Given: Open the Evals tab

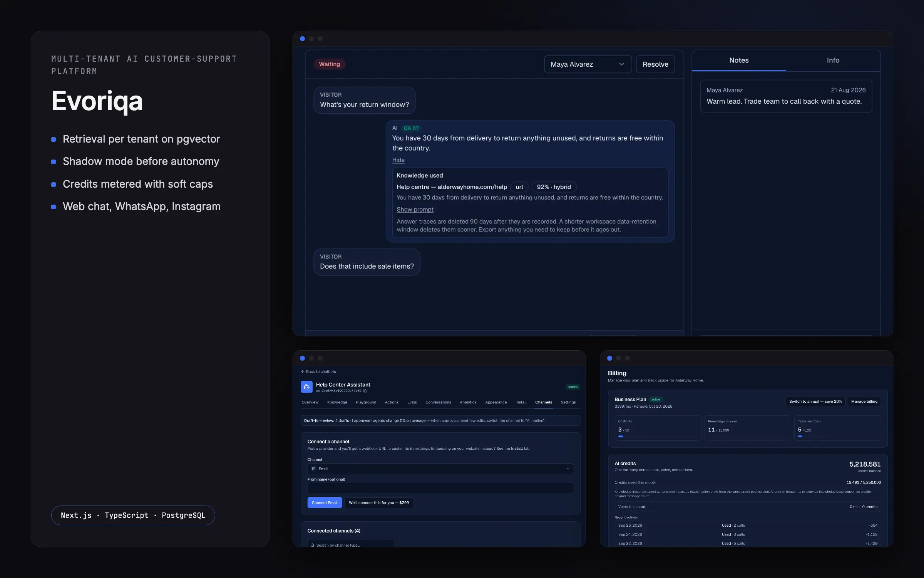Looking at the screenshot, I should (x=412, y=402).
